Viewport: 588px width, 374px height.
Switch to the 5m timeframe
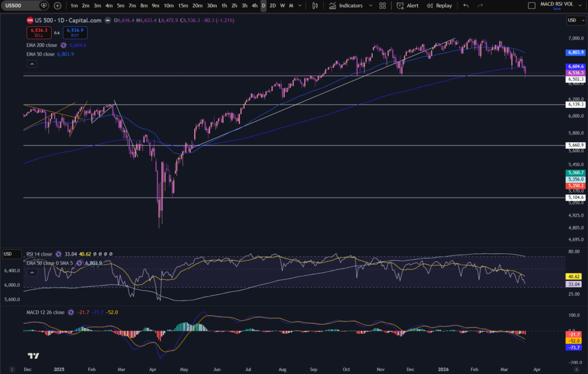(121, 6)
